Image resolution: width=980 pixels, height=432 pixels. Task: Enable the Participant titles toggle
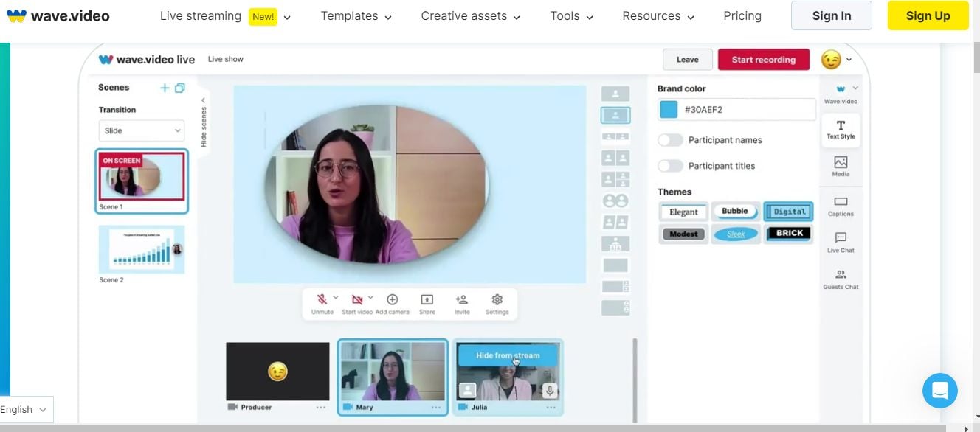pos(670,165)
